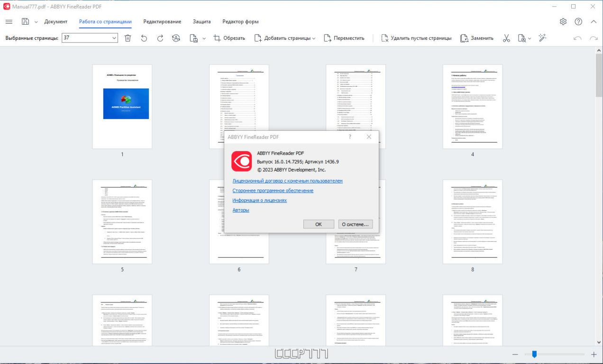Open the Защита tab
This screenshot has height=364, width=603.
tap(202, 22)
